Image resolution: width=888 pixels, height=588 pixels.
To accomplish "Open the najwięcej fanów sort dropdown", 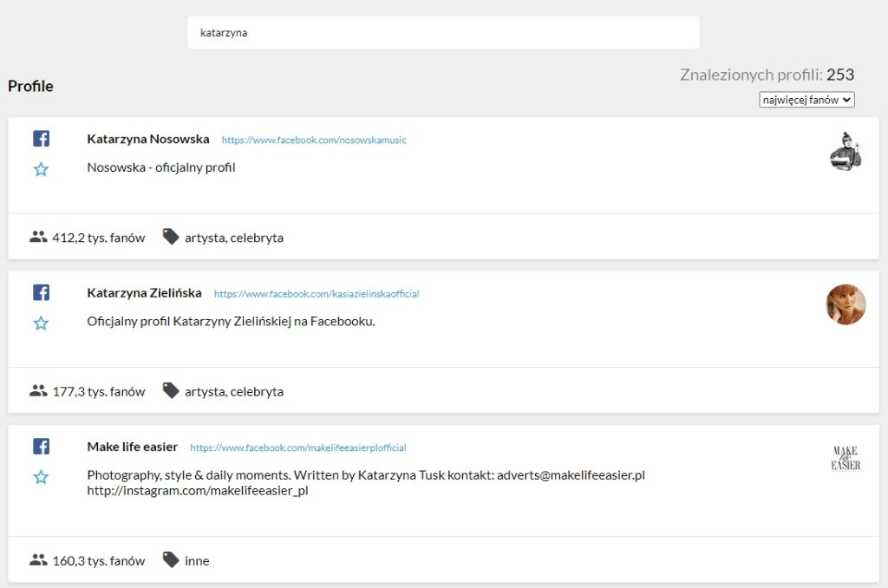I will click(806, 100).
